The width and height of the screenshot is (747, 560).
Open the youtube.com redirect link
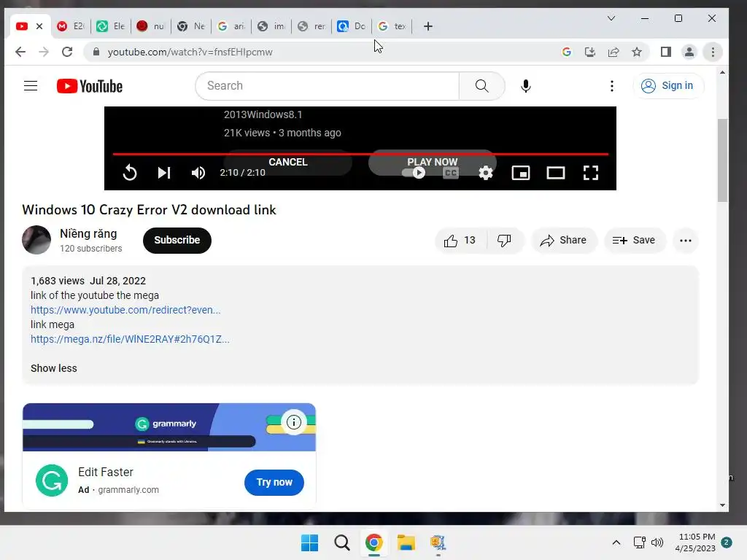tap(125, 310)
